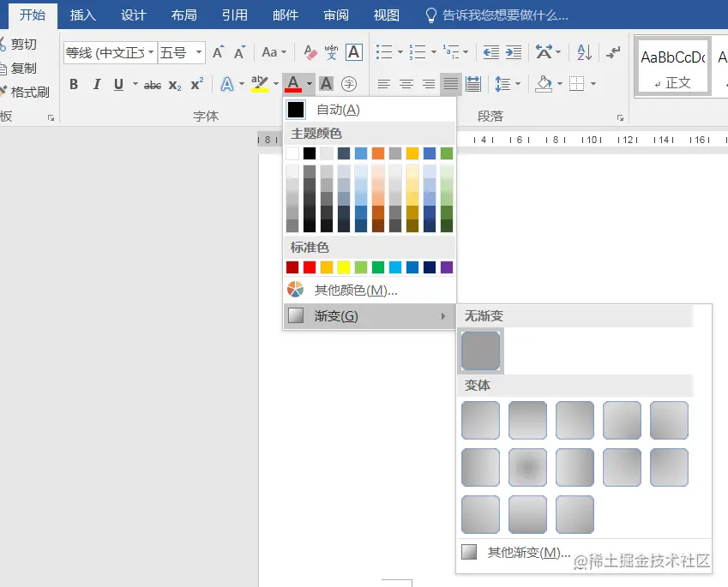Switch to the 布局 tab

[x=184, y=15]
